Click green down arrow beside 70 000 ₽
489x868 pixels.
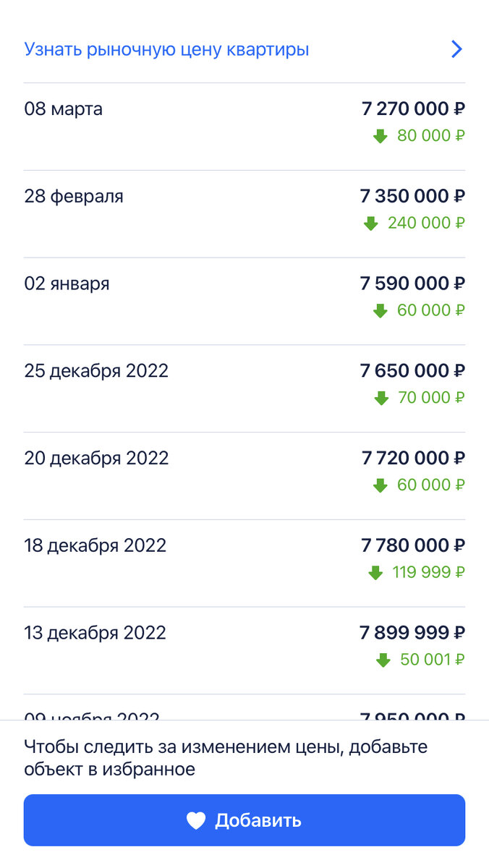[381, 399]
